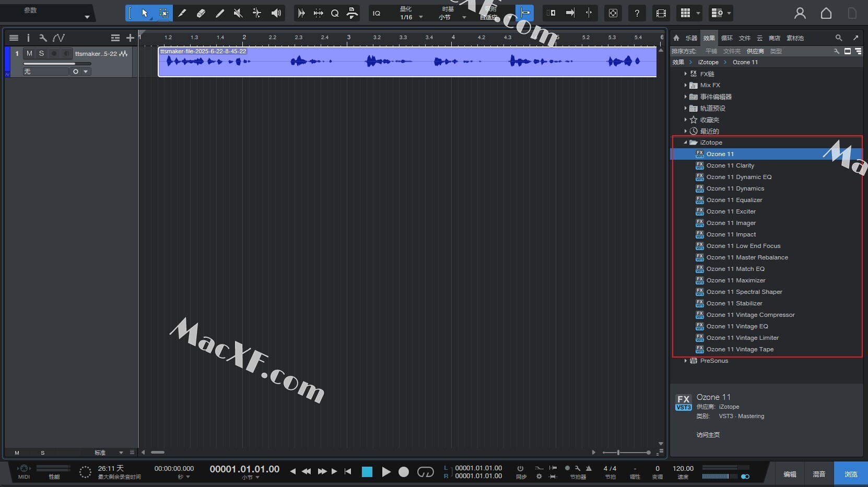Toggle loop playback in transport
Image resolution: width=868 pixels, height=487 pixels.
(425, 472)
